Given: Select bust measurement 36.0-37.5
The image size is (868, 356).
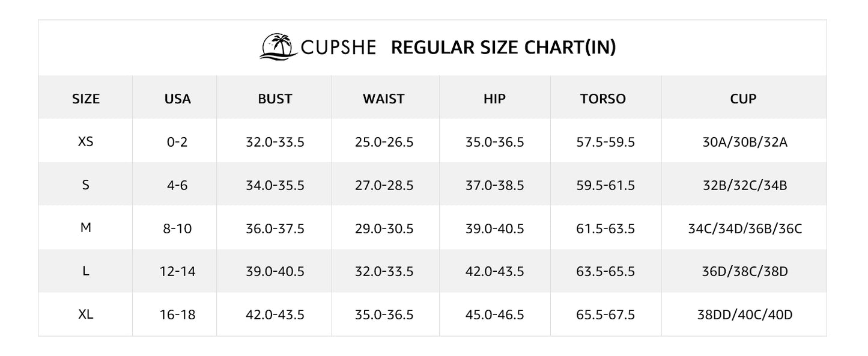Looking at the screenshot, I should coord(275,229).
